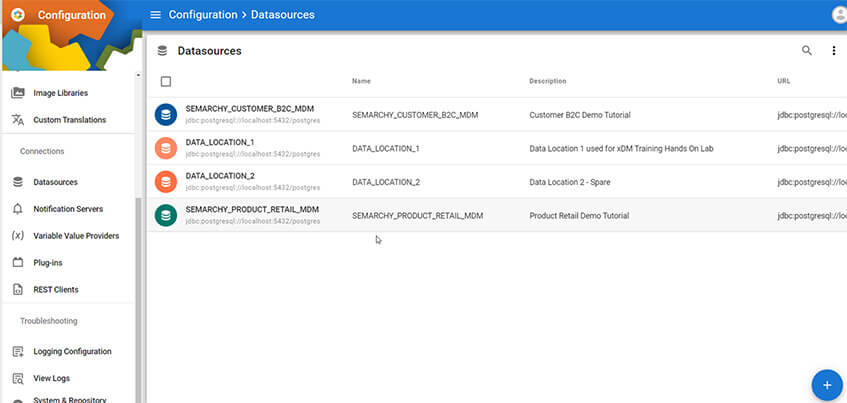Image resolution: width=847 pixels, height=403 pixels.
Task: Click the user account avatar icon
Action: [838, 15]
